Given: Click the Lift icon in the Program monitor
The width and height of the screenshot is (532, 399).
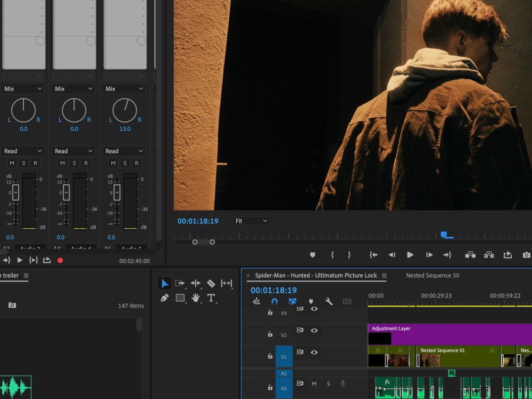Looking at the screenshot, I should [x=470, y=255].
